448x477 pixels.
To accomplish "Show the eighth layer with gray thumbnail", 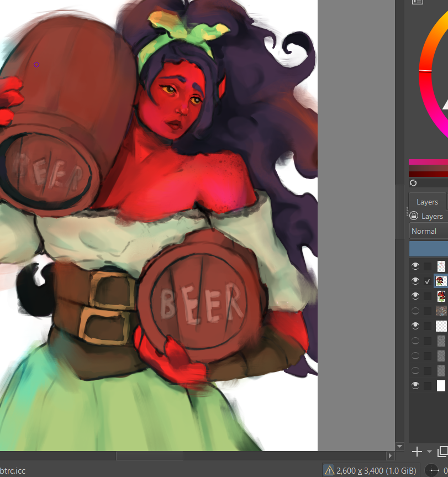I will point(415,370).
